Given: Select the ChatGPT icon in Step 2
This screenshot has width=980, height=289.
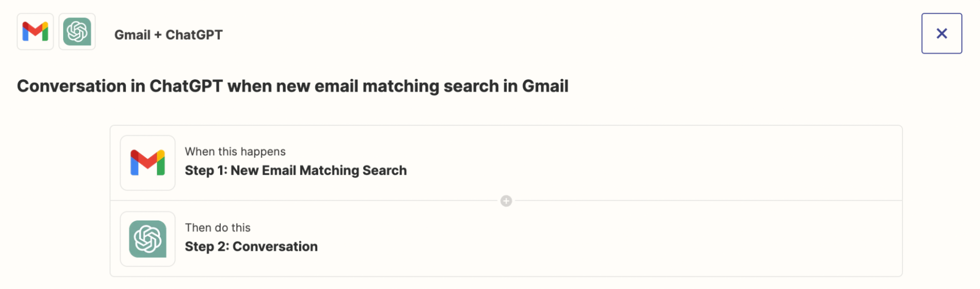Looking at the screenshot, I should 148,239.
